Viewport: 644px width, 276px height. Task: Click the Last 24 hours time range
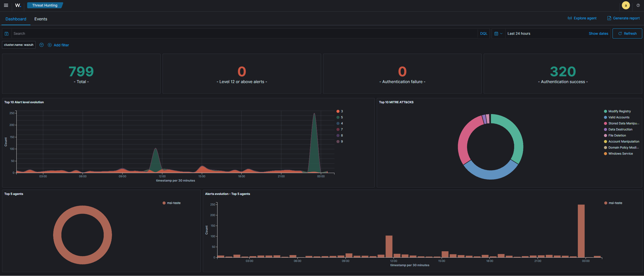519,34
